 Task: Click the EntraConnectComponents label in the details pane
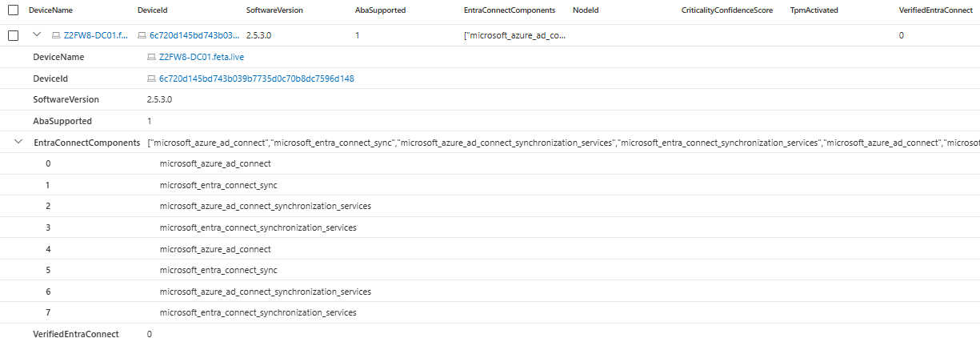click(88, 143)
